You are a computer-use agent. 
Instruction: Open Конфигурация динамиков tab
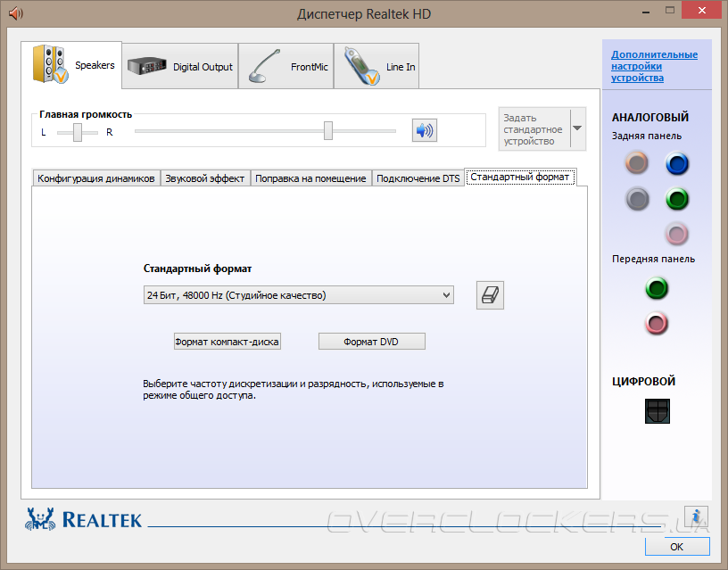coord(96,178)
